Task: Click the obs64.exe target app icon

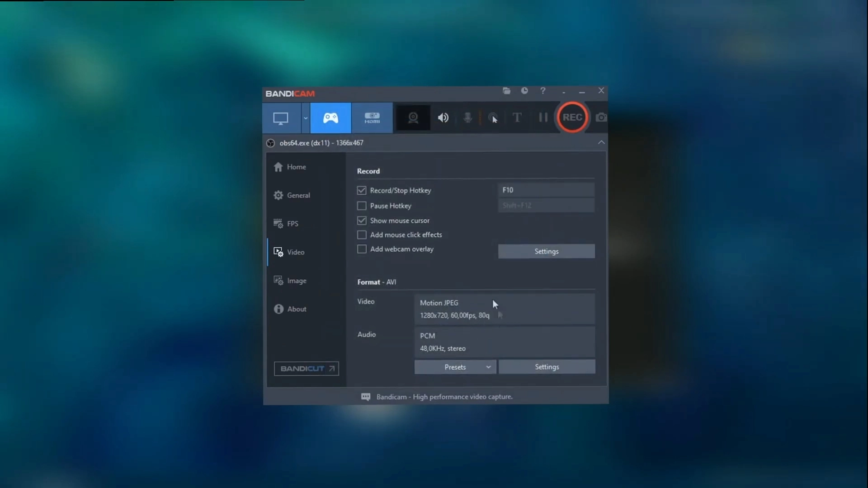Action: pos(270,143)
